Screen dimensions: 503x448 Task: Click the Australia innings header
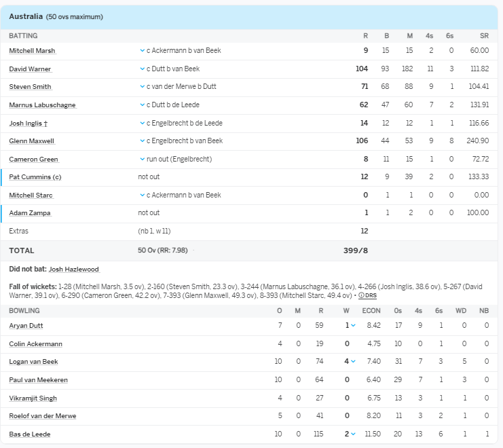click(x=27, y=16)
